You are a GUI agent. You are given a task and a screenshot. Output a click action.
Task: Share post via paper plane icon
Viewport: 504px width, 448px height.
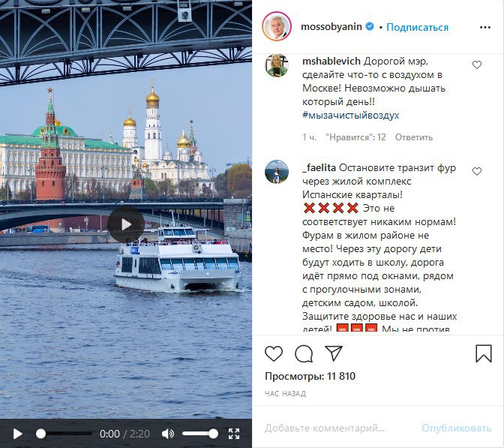[x=334, y=353]
